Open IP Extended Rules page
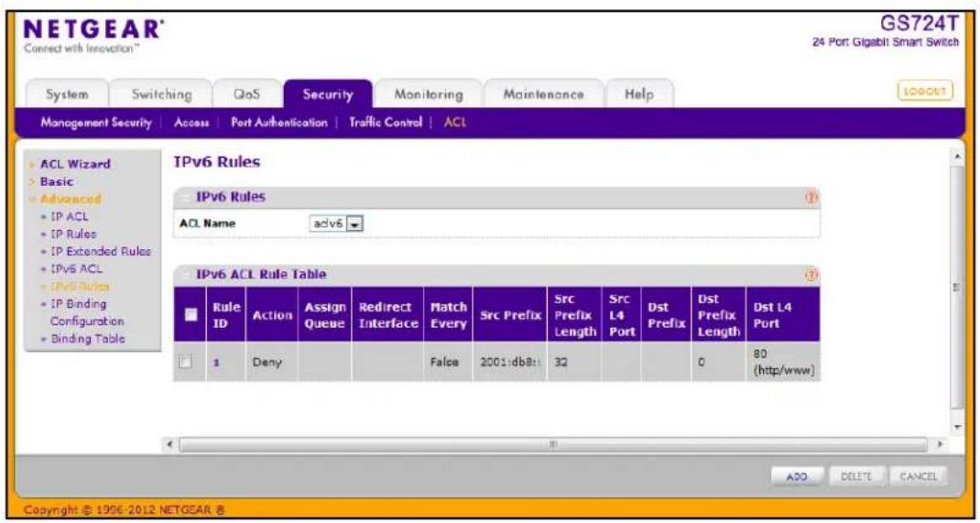980x523 pixels. coord(100,251)
